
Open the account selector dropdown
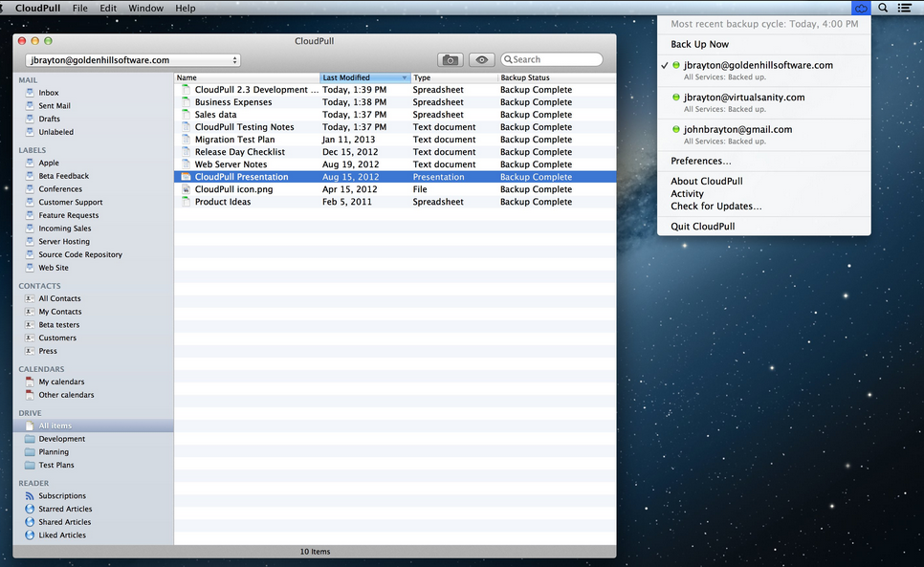click(x=133, y=60)
